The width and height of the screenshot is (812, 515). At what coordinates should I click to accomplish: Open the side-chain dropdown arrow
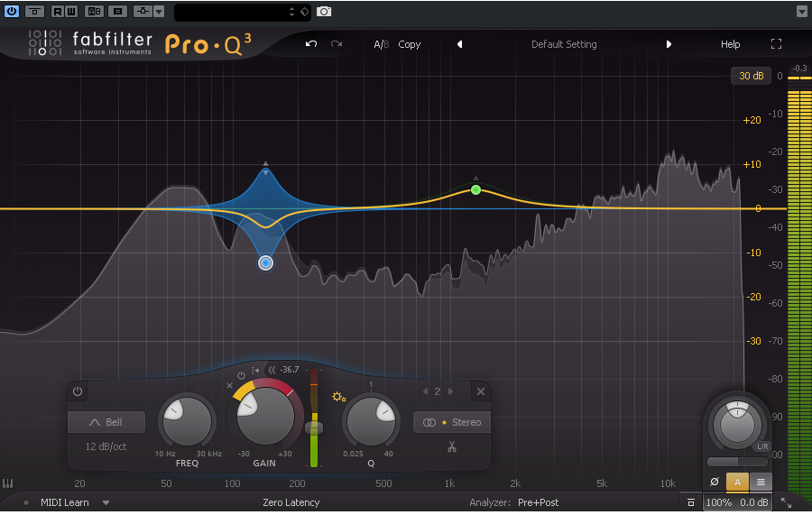pos(159,11)
